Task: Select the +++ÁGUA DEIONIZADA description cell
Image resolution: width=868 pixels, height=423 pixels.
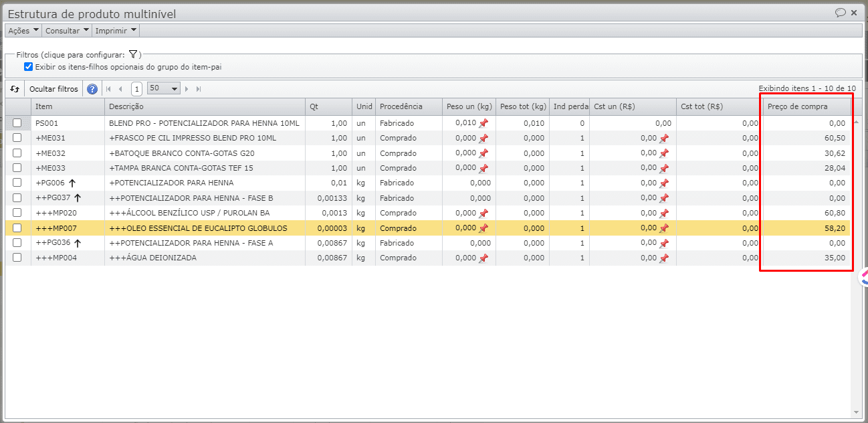Action: click(205, 258)
